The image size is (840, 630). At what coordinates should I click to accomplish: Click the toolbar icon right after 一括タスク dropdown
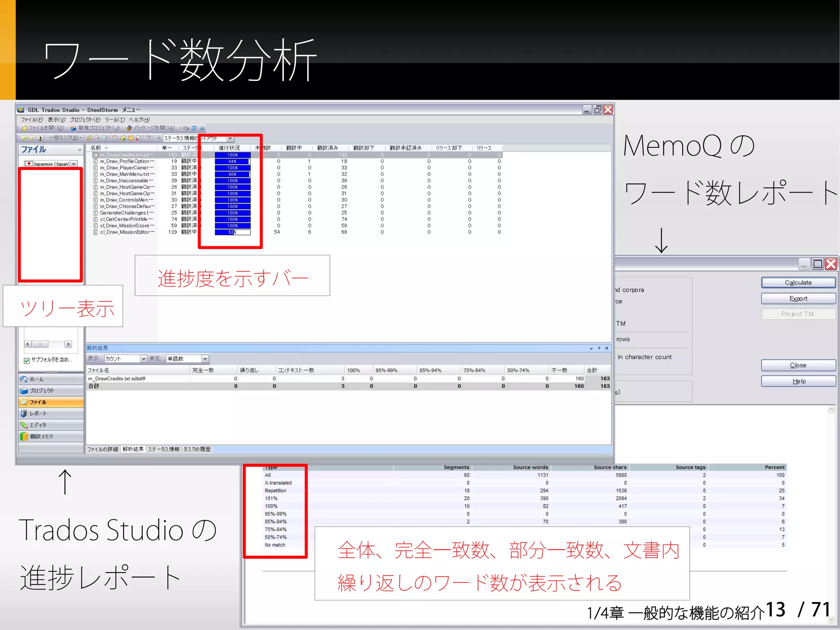(x=89, y=138)
